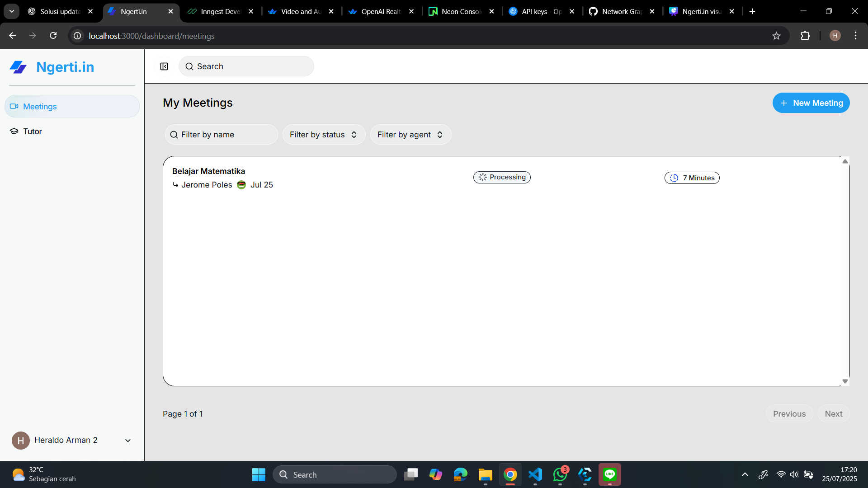
Task: Open the Belajar Matematika meeting
Action: click(208, 171)
